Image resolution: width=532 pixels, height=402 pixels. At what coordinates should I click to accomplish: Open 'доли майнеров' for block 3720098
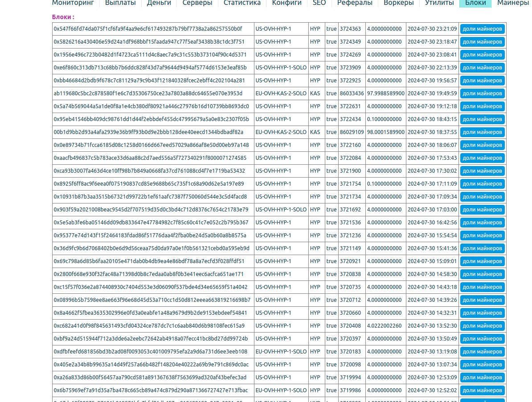[x=482, y=365]
